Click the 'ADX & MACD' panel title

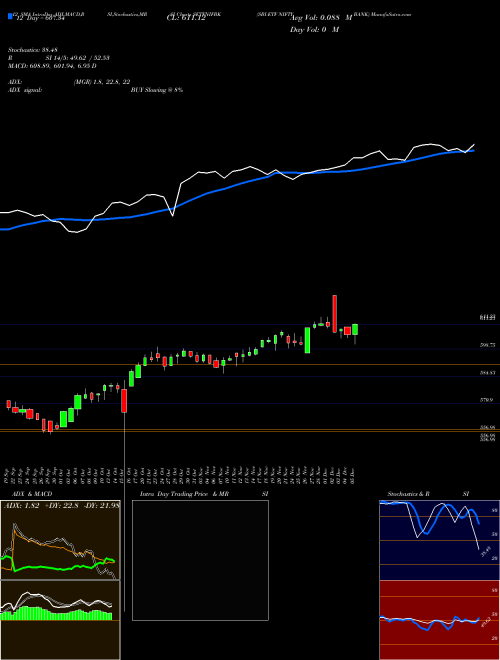coord(32,494)
